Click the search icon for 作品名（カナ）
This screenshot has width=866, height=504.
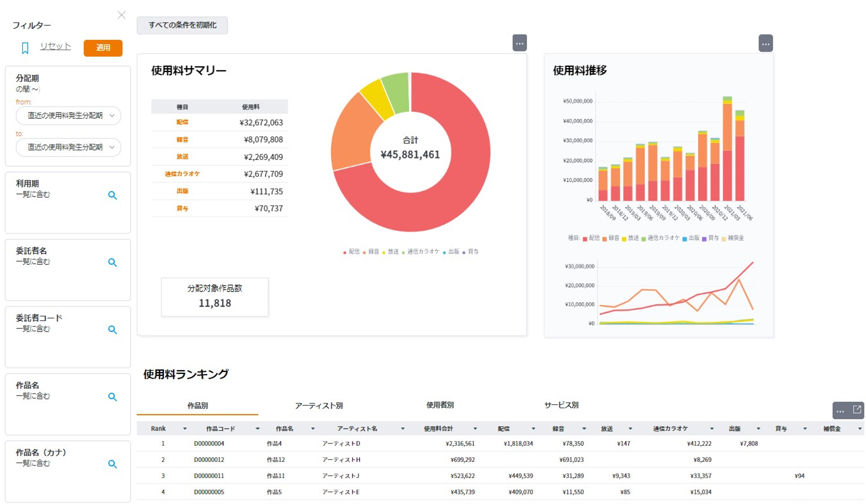(x=112, y=464)
